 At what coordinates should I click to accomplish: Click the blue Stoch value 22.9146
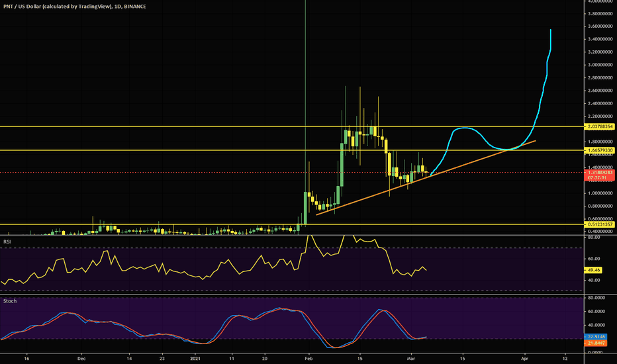click(x=596, y=337)
